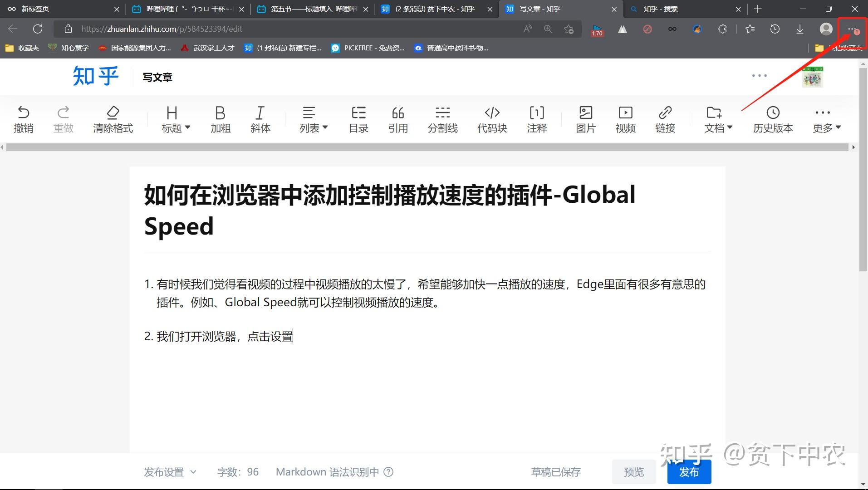
Task: Open list (列表) dropdown
Action: point(314,119)
